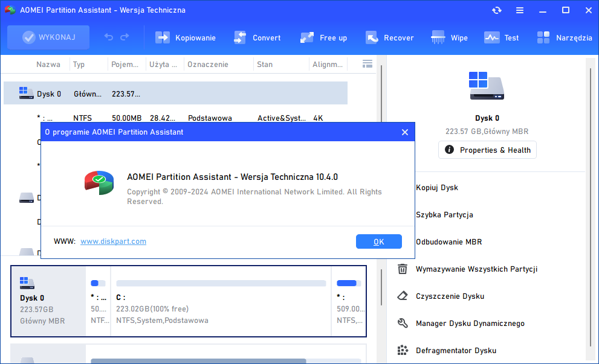
Task: Click the Wipe shredder icon
Action: [x=438, y=37]
